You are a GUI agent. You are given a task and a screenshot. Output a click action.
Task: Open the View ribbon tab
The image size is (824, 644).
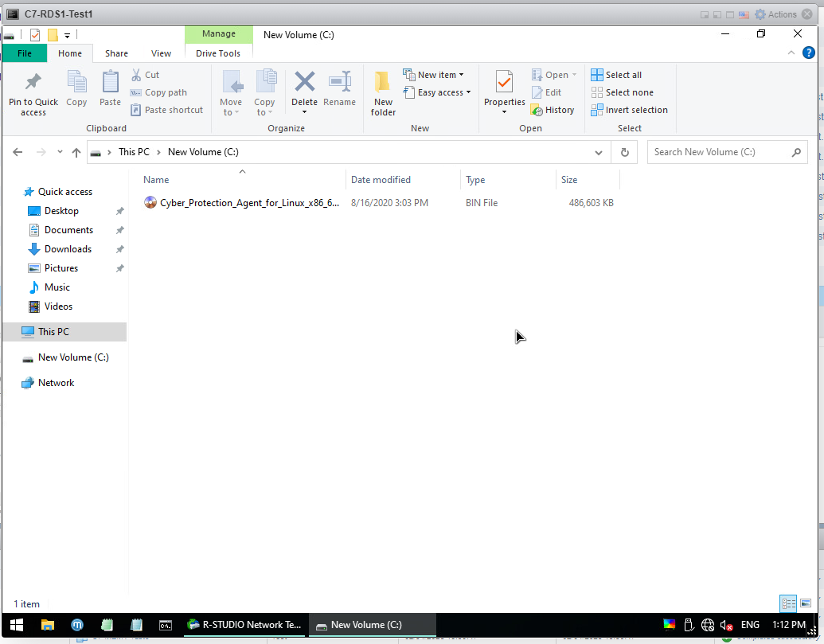point(161,53)
